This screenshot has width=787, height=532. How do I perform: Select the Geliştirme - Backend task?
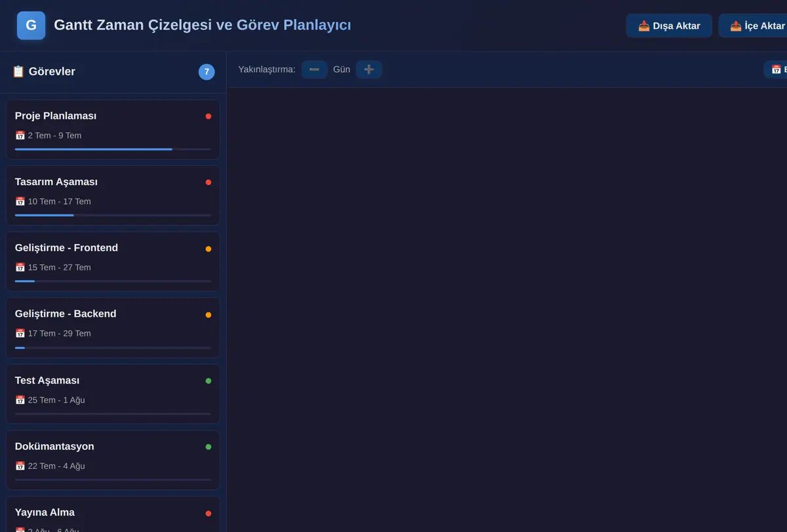[113, 327]
